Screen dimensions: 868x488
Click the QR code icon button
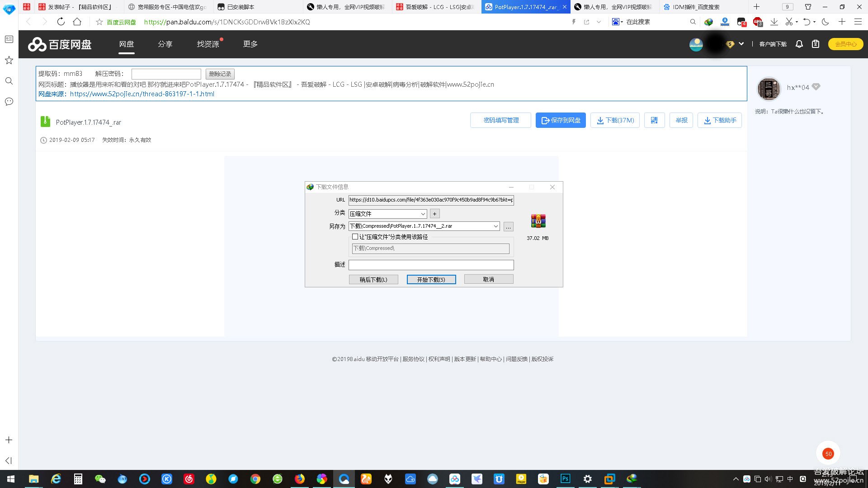[x=654, y=120]
